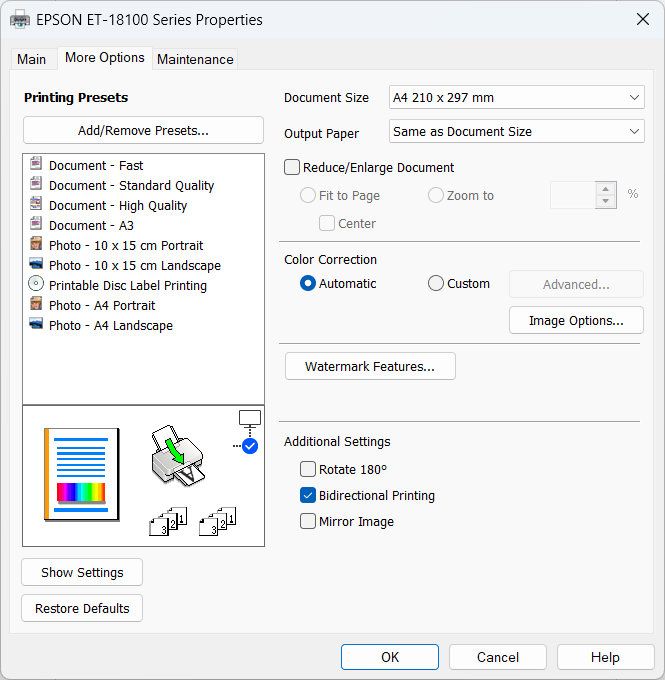This screenshot has width=665, height=680.
Task: Choose Custom color correction
Action: click(x=436, y=283)
